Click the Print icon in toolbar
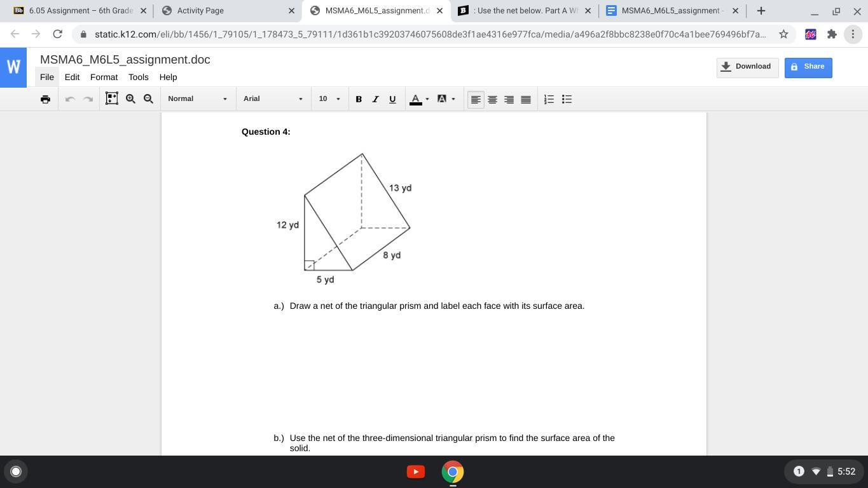The height and width of the screenshot is (488, 868). pos(45,99)
